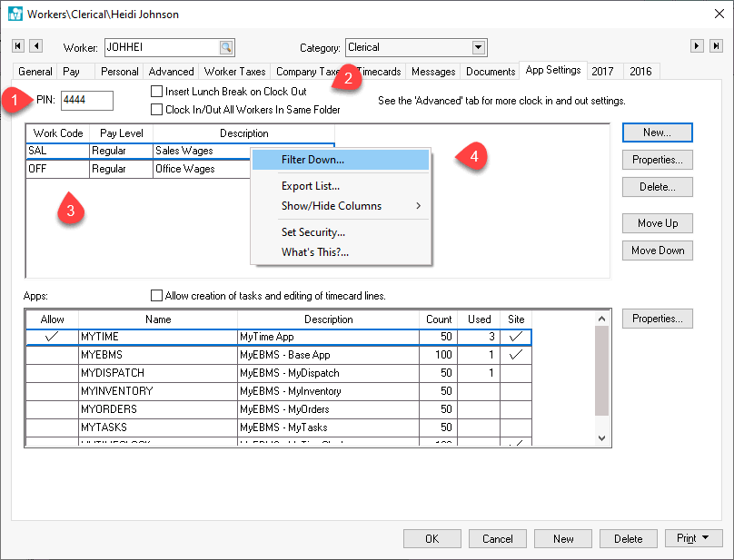This screenshot has height=560, width=734.
Task: Check Allow creation of tasks and editing
Action: (157, 296)
